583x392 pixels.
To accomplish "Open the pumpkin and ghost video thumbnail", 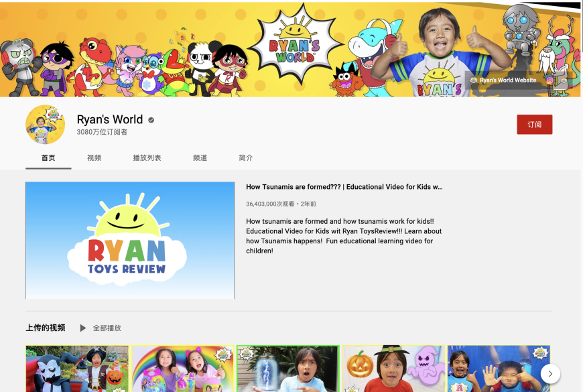I will coord(393,369).
